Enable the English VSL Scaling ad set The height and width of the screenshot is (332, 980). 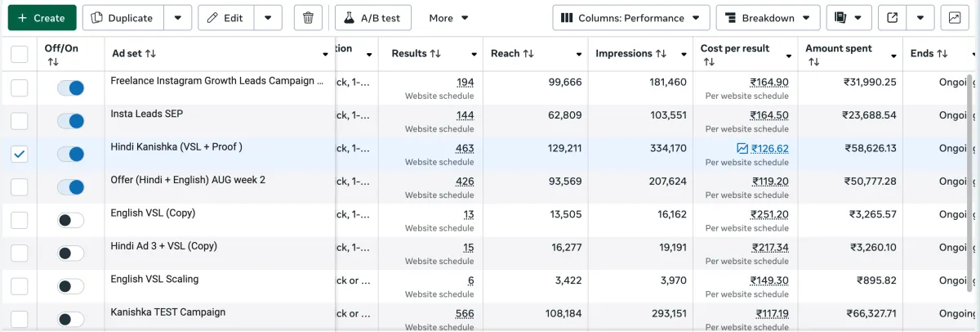70,286
